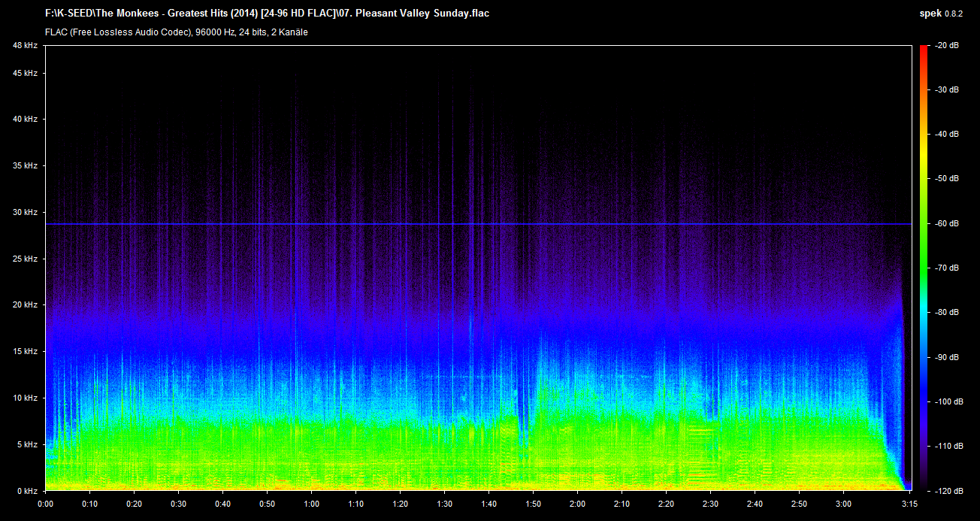Click the horizontal tone line near 29 kHz
This screenshot has width=980, height=521.
[478, 224]
